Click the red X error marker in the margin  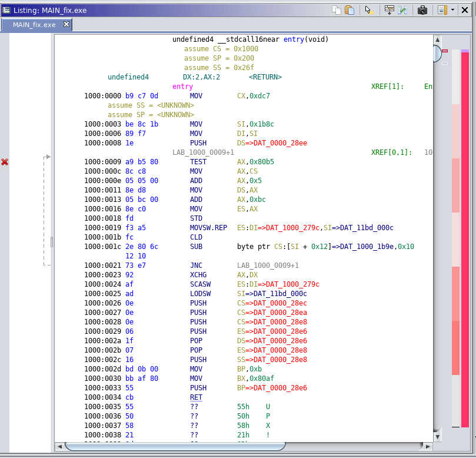tap(5, 162)
